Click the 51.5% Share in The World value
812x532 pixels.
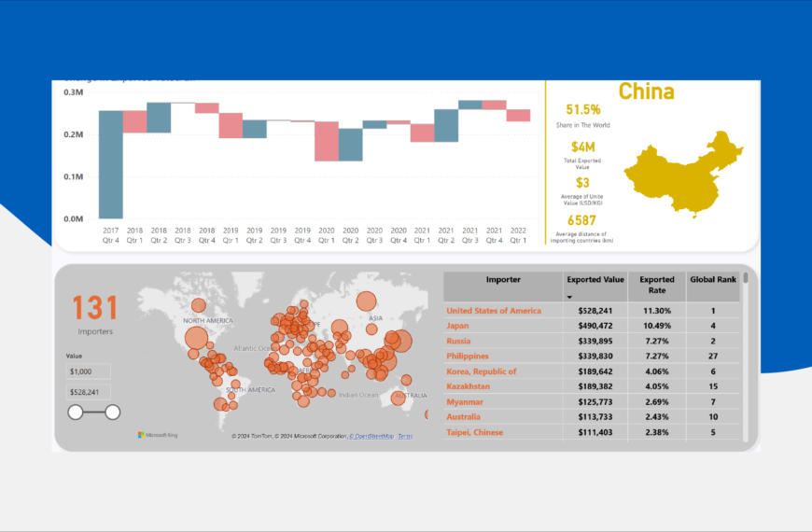pos(582,110)
